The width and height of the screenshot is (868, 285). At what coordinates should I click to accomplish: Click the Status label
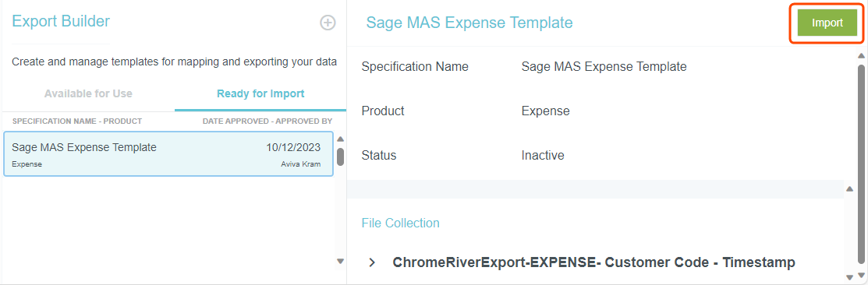click(379, 156)
